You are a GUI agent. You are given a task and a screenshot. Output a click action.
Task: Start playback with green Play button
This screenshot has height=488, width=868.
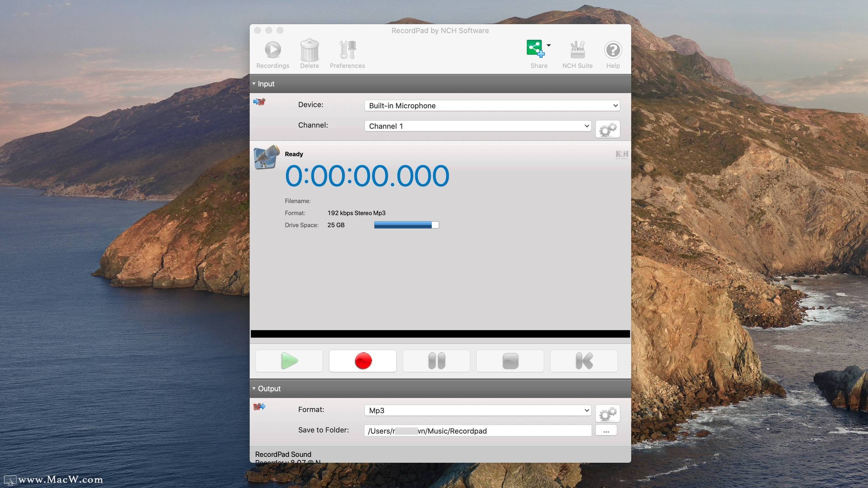coord(289,361)
